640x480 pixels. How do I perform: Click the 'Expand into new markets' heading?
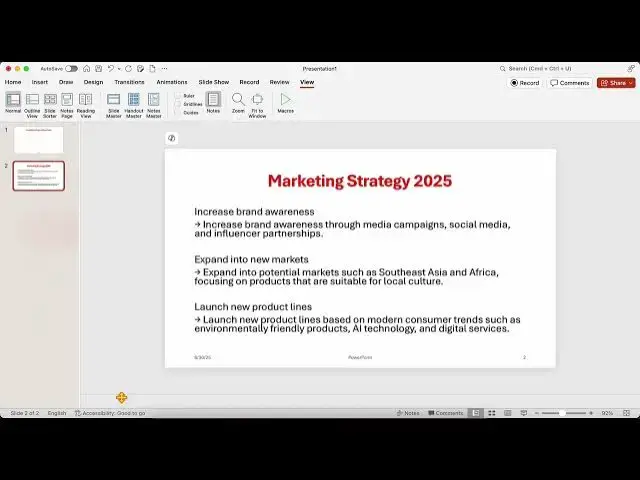point(251,259)
